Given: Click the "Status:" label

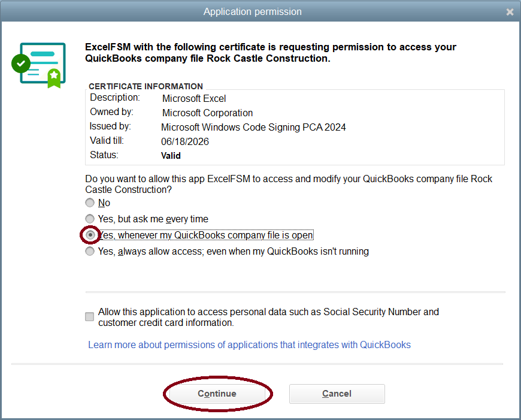Looking at the screenshot, I should pos(104,155).
